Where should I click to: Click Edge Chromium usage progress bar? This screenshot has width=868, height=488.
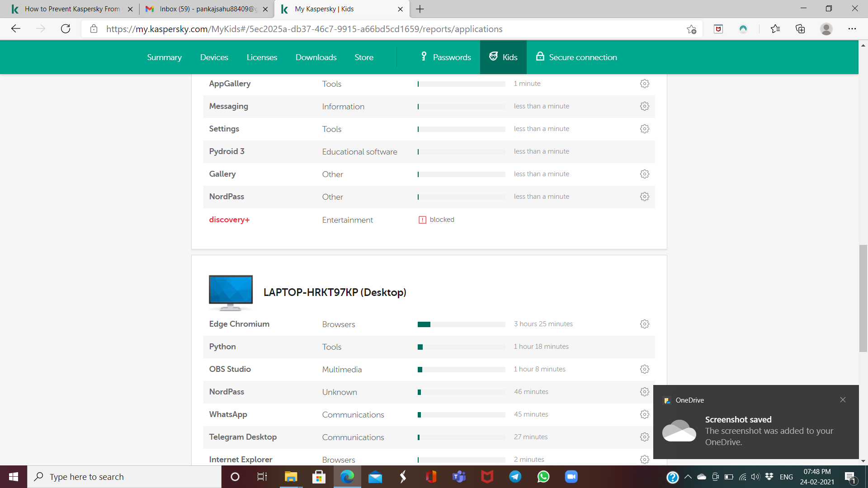(x=461, y=324)
